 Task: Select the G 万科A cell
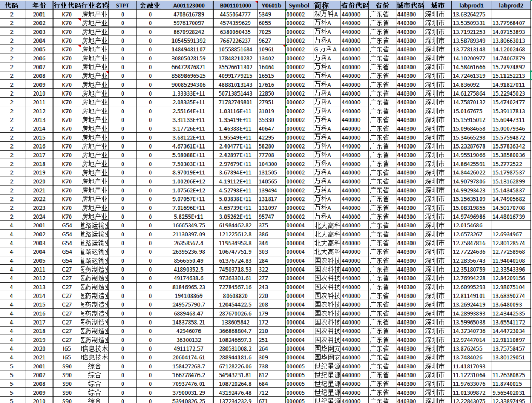(326, 49)
